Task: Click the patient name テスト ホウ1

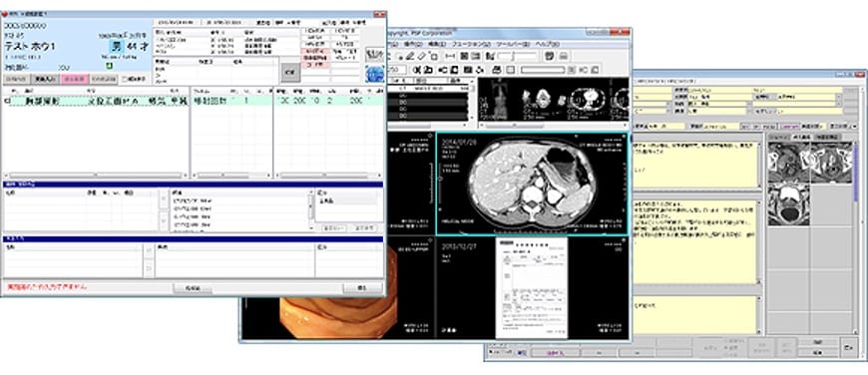Action: tap(31, 47)
